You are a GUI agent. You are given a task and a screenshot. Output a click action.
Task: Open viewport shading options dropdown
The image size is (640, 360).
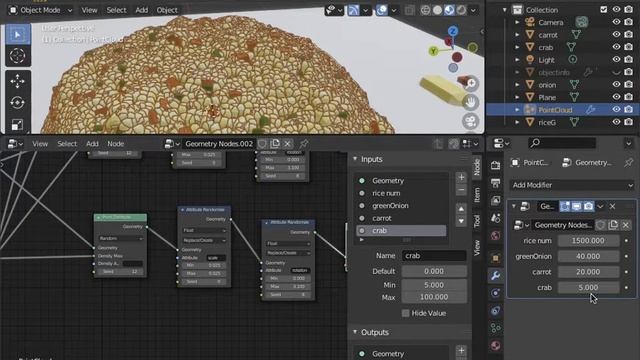473,10
